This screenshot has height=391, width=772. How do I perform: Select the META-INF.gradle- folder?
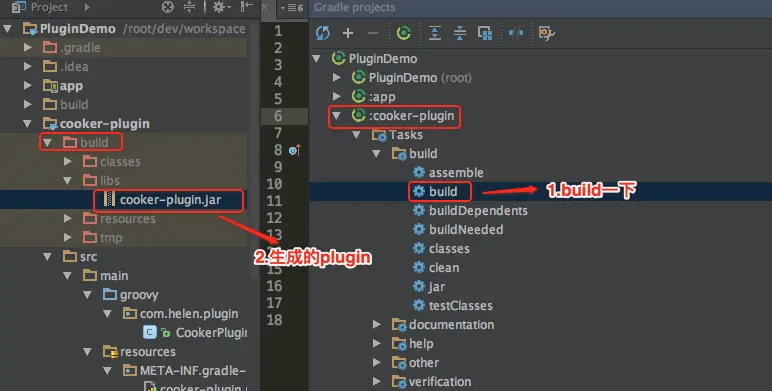click(x=192, y=370)
